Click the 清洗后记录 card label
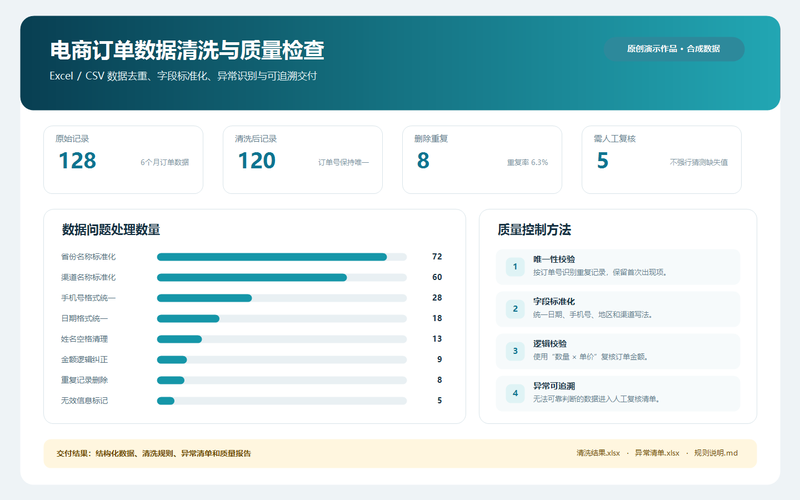Image resolution: width=800 pixels, height=500 pixels. click(x=256, y=139)
